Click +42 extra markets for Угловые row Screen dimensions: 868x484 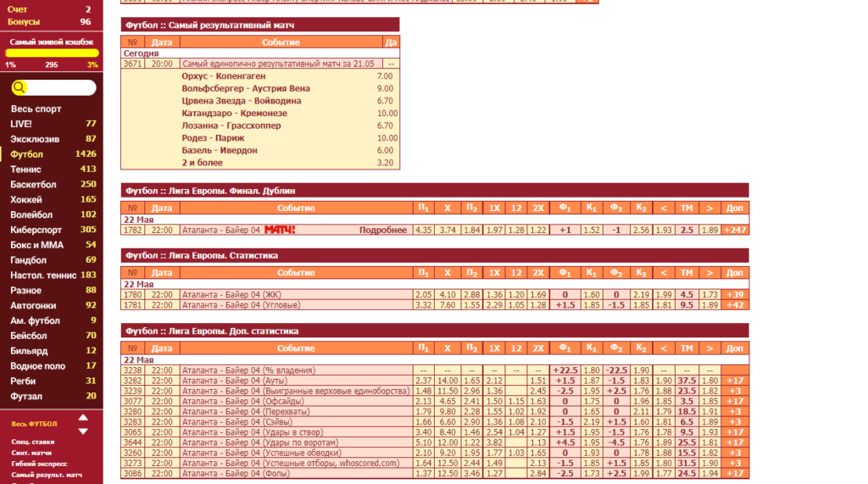point(735,305)
